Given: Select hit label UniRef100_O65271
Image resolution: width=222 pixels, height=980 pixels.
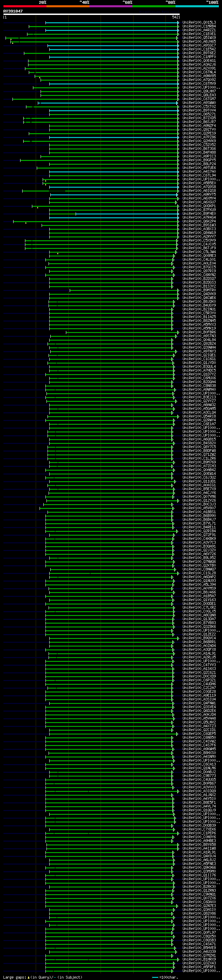Looking at the screenshot, I should (199, 114).
